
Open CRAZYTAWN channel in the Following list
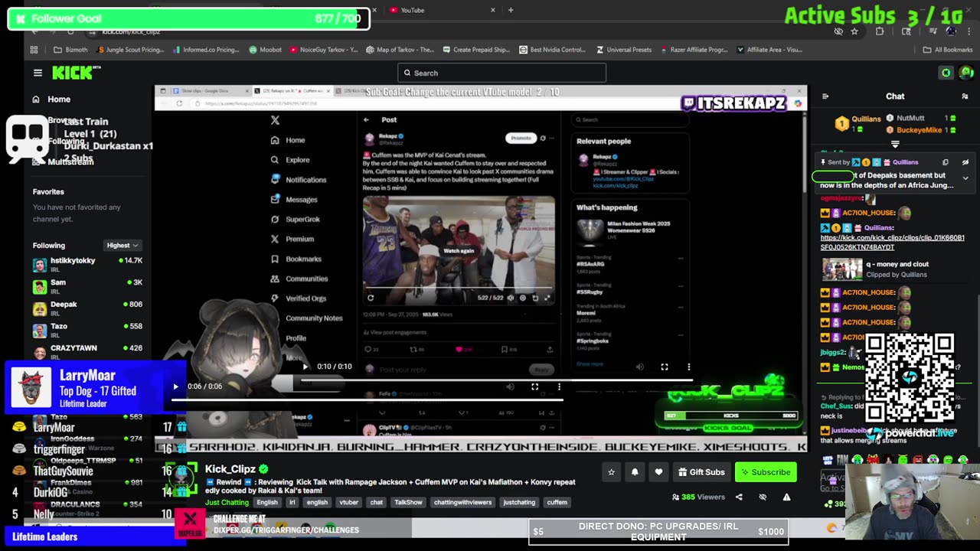[x=87, y=352]
